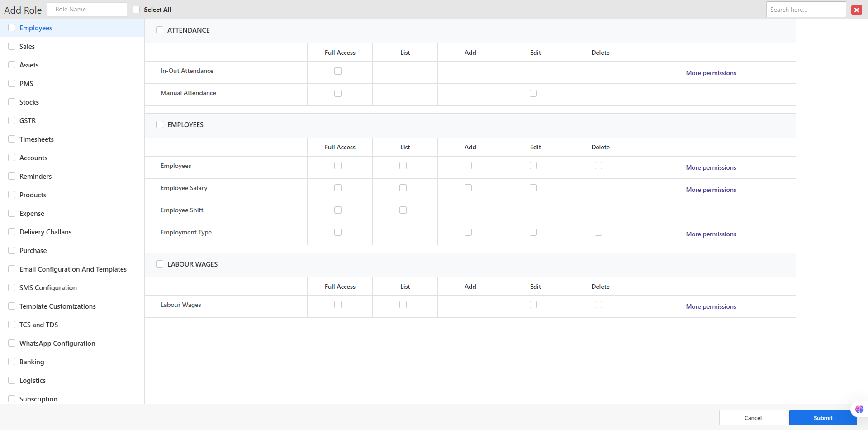Click the Cancel button
This screenshot has width=868, height=430.
(753, 418)
